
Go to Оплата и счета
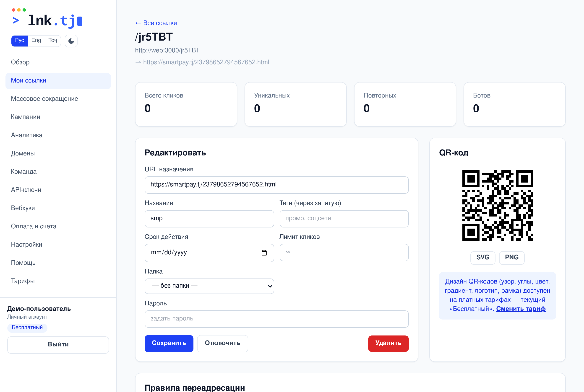[58, 227]
